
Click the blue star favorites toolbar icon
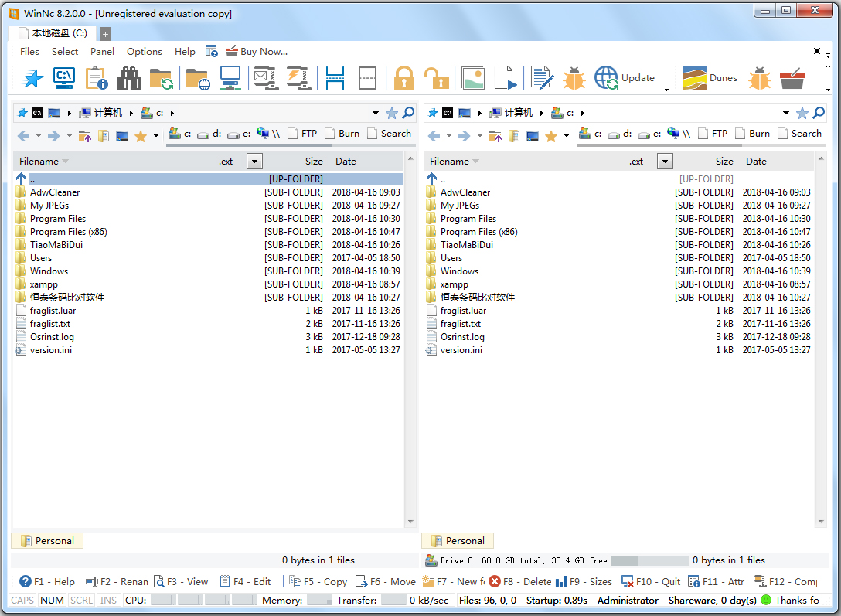pos(33,78)
